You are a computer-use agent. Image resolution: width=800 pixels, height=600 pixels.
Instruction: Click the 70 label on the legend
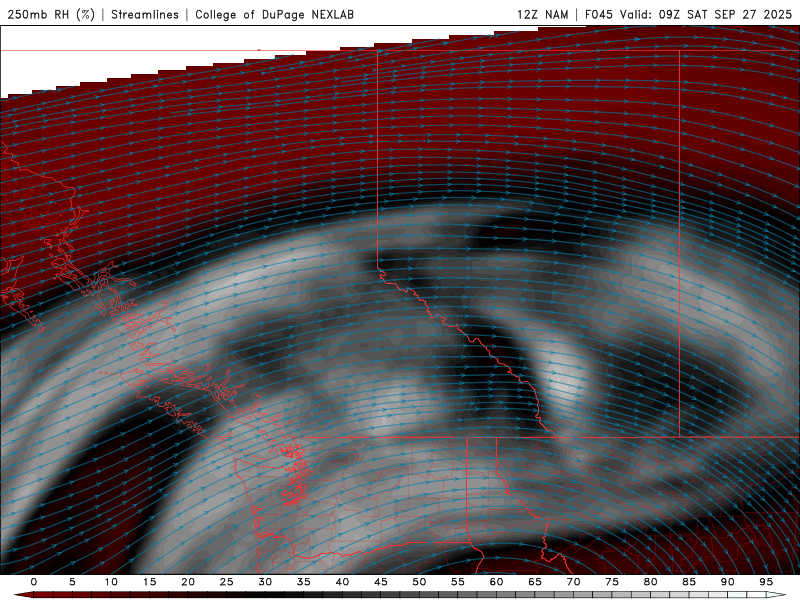coord(573,582)
